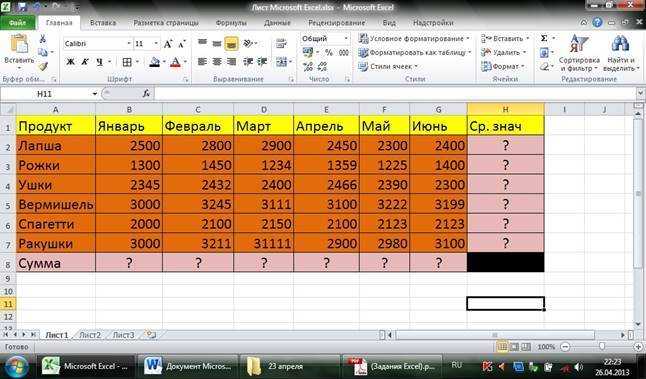646x379 pixels.
Task: Apply percent style with the % icon
Action: coord(329,53)
